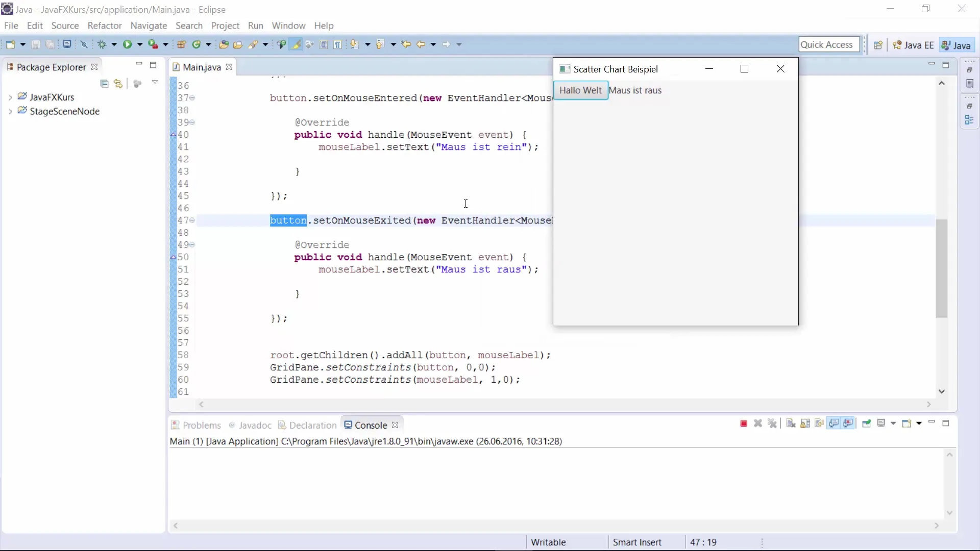Click the Previous Annotation arrow icon
This screenshot has width=980, height=551.
[380, 44]
